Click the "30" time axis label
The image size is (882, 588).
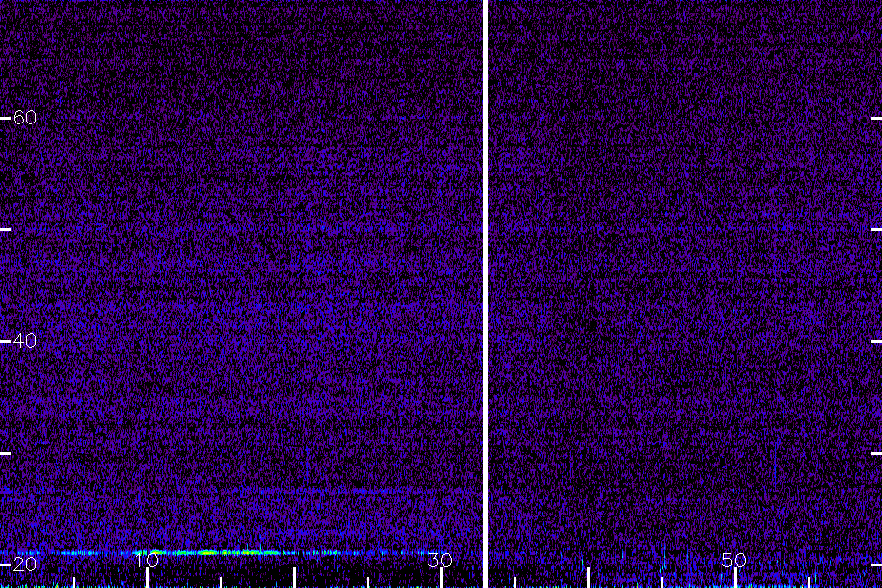[440, 560]
